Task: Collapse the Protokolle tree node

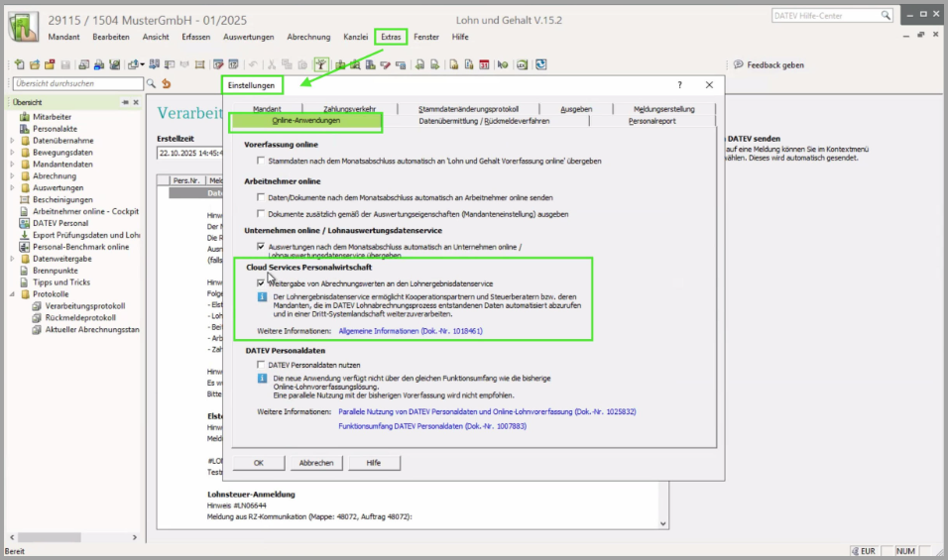Action: coord(12,294)
